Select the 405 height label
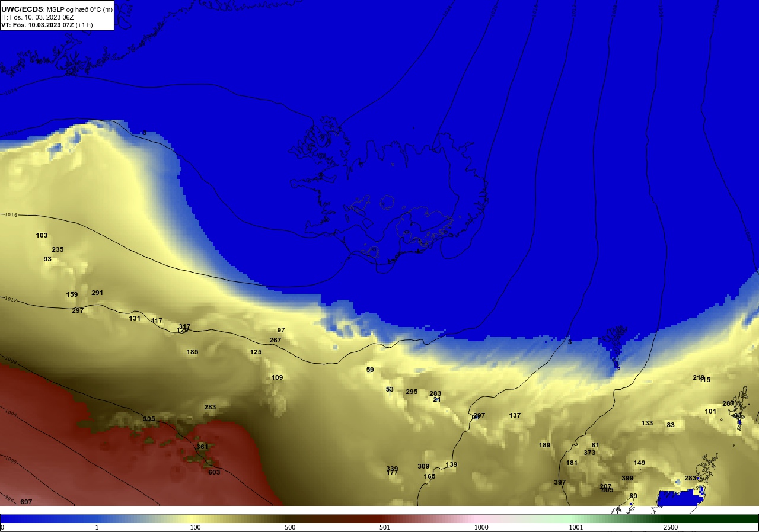The width and height of the screenshot is (759, 532). pos(607,490)
